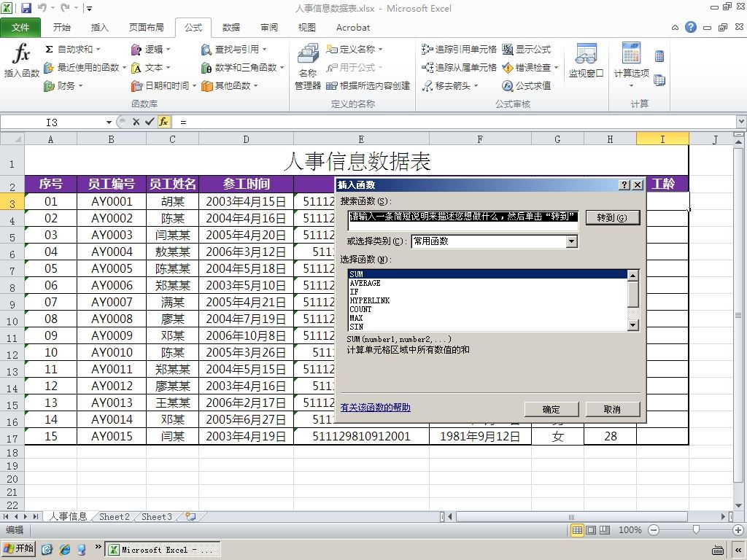Expand the formula bar
Image resolution: width=747 pixels, height=560 pixels.
click(x=741, y=122)
